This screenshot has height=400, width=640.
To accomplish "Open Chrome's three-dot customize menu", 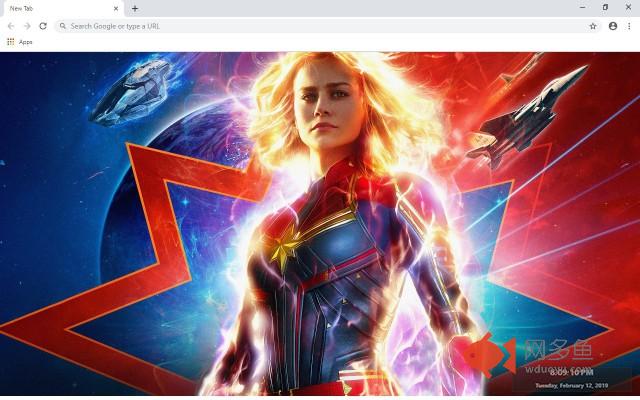I will pos(629,26).
